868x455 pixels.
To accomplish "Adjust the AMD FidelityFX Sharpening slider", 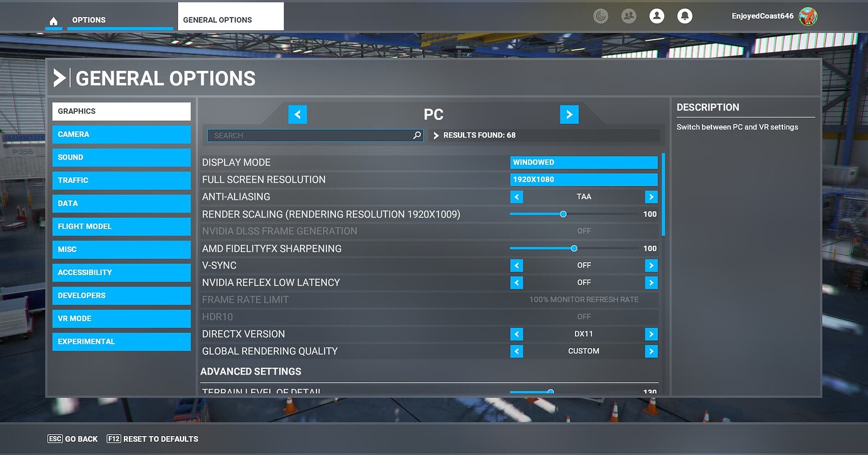I will point(573,248).
